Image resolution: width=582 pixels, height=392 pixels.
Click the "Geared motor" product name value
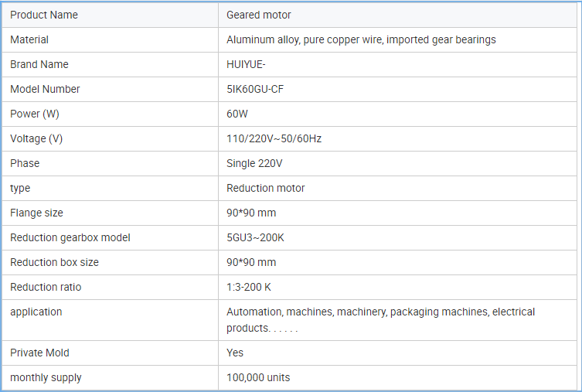click(259, 15)
